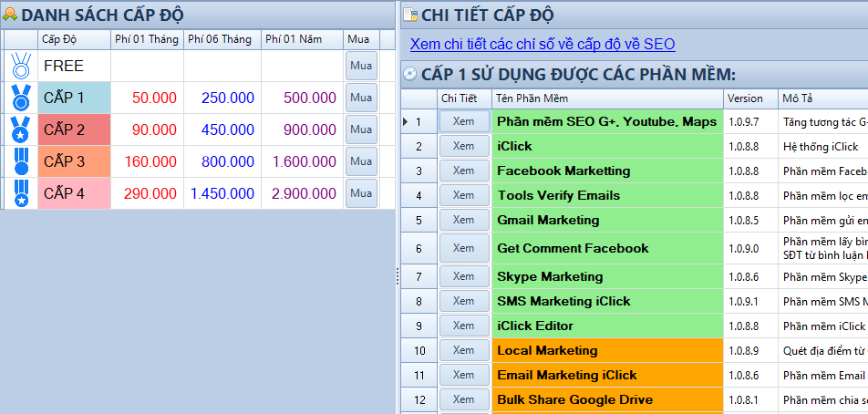Click Xem for Skype Marketing

pos(464,276)
